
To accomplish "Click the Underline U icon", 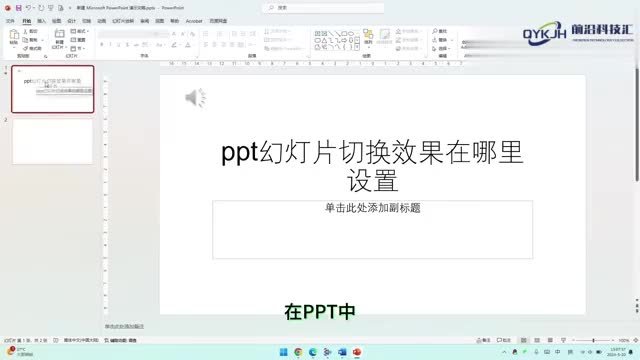I will pyautogui.click(x=119, y=45).
